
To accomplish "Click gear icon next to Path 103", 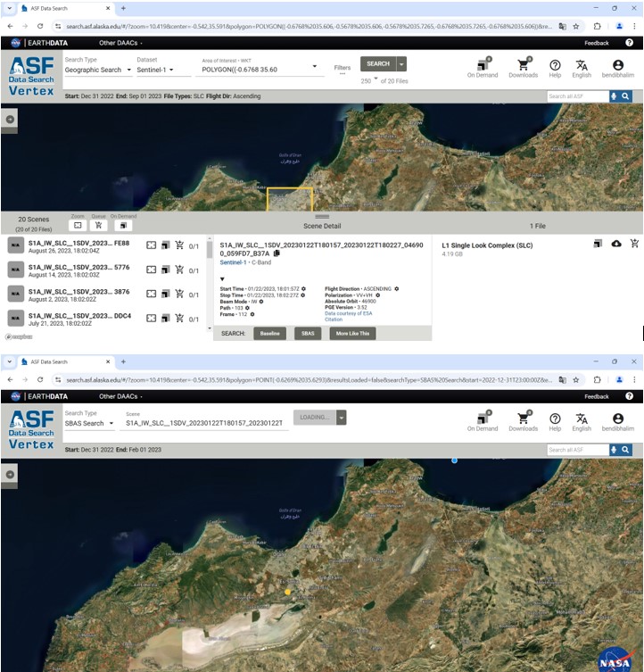I will (247, 308).
